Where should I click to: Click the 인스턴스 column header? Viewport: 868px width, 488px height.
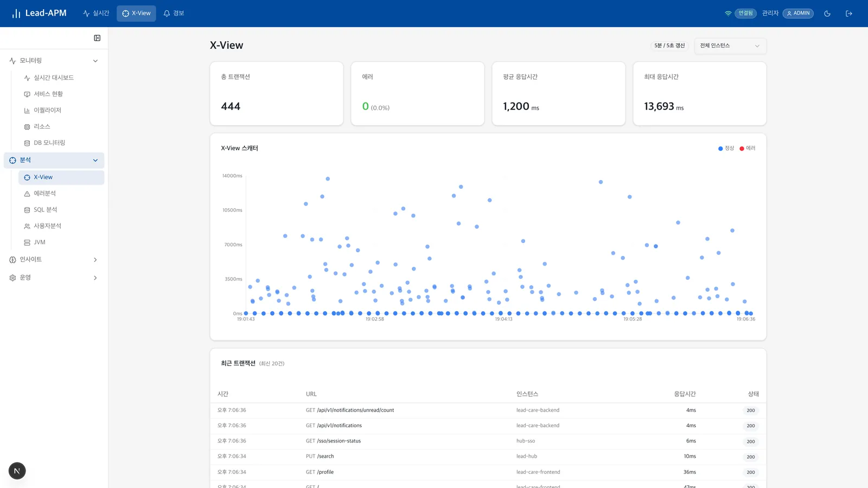[527, 394]
